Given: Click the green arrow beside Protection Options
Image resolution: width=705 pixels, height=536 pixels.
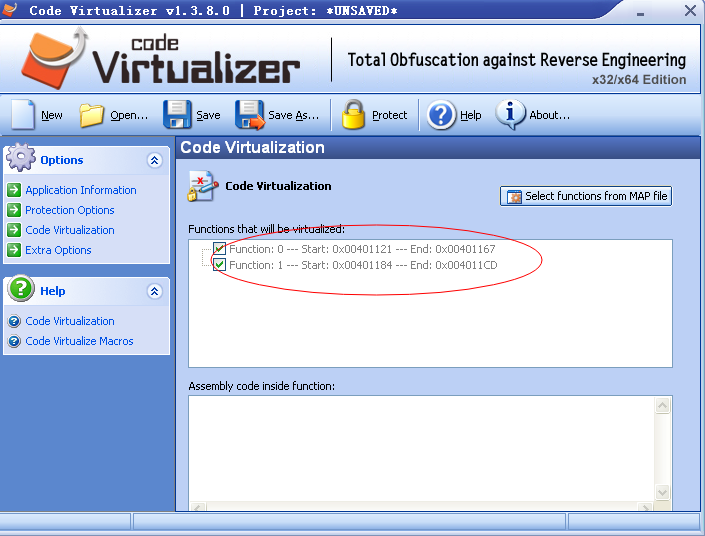Looking at the screenshot, I should tap(14, 210).
